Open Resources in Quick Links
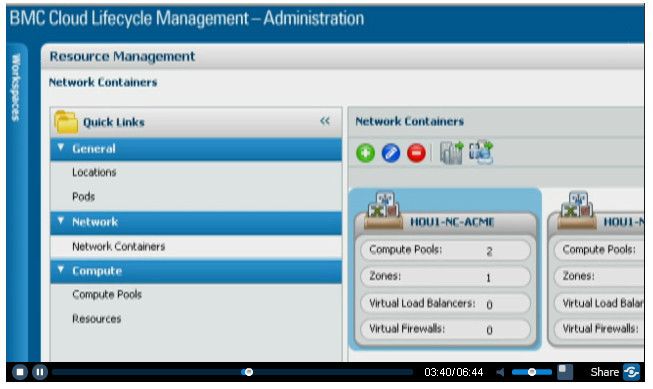The width and height of the screenshot is (653, 389). (x=97, y=319)
